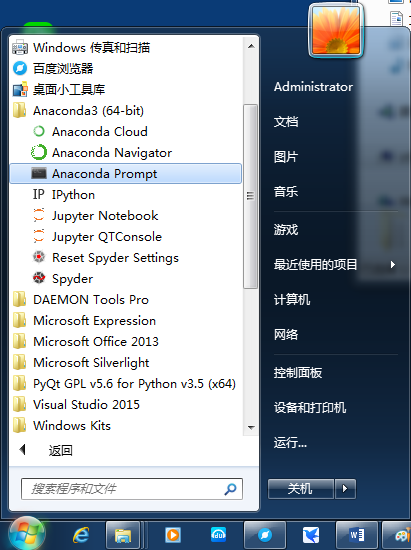
Task: Click the programs list scrollbar thumb
Action: click(250, 196)
